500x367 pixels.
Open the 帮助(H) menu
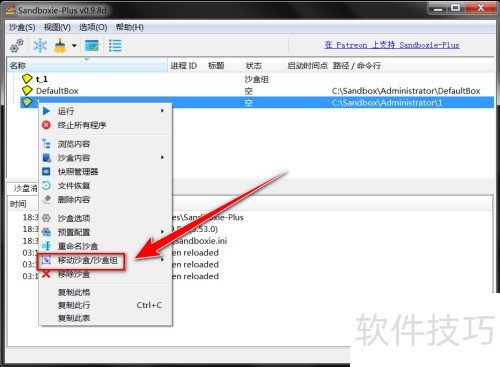click(x=129, y=27)
